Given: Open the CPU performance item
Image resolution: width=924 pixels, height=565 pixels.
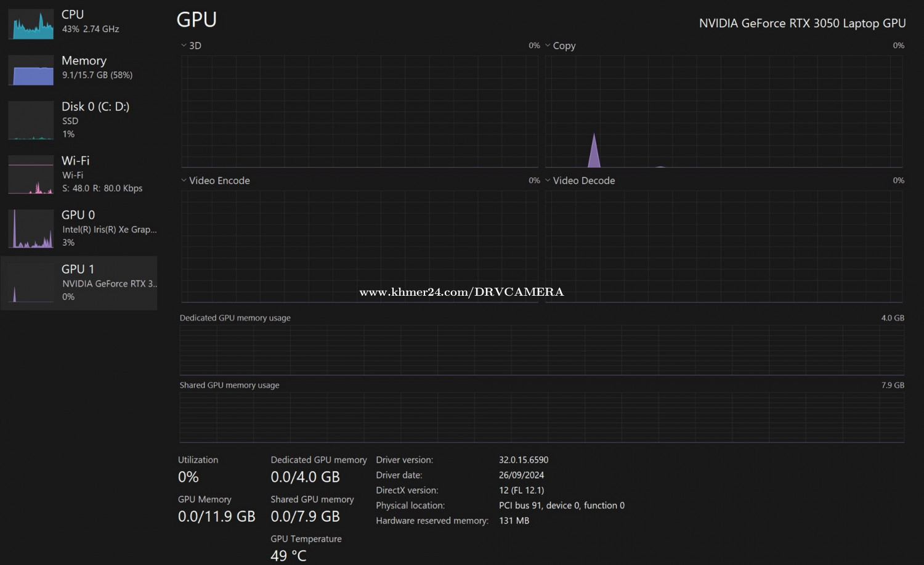Looking at the screenshot, I should pos(79,23).
